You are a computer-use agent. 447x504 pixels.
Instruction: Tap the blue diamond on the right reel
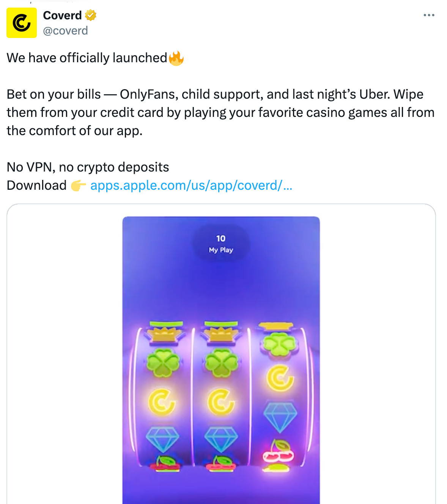[280, 417]
